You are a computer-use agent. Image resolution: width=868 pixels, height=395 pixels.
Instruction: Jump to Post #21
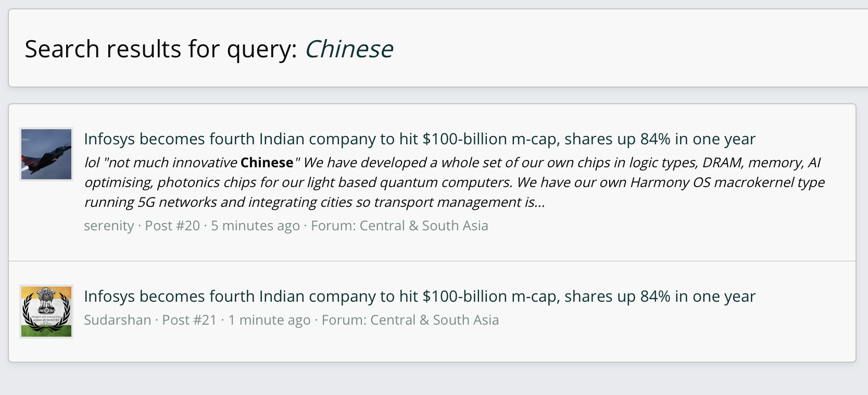tap(190, 320)
